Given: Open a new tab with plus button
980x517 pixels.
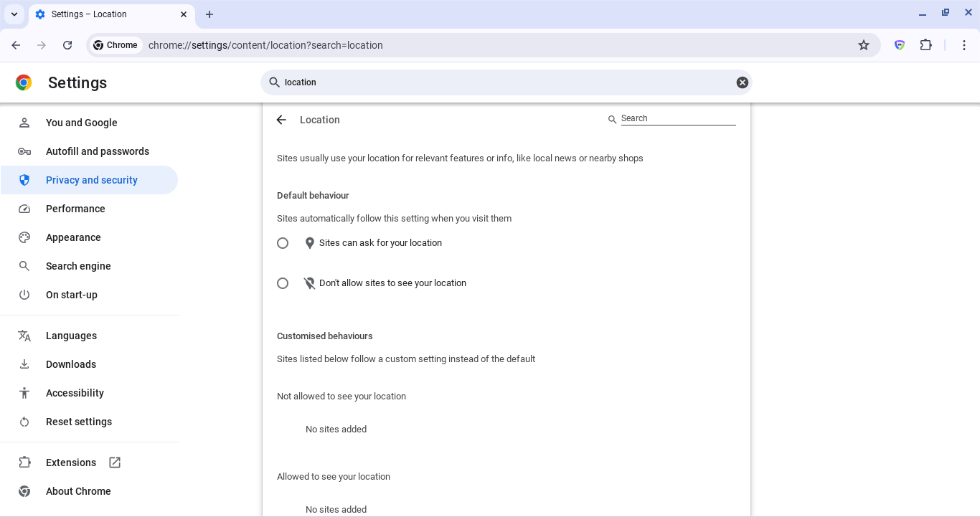Looking at the screenshot, I should pos(209,14).
